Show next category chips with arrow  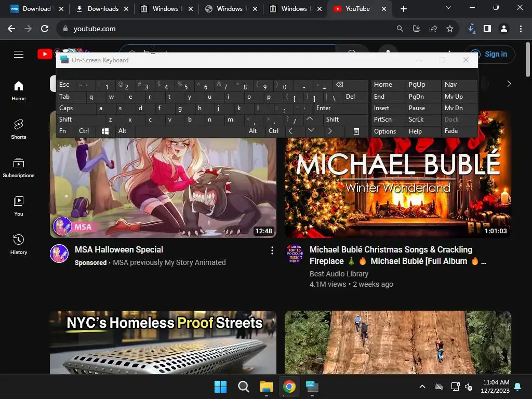[x=509, y=84]
